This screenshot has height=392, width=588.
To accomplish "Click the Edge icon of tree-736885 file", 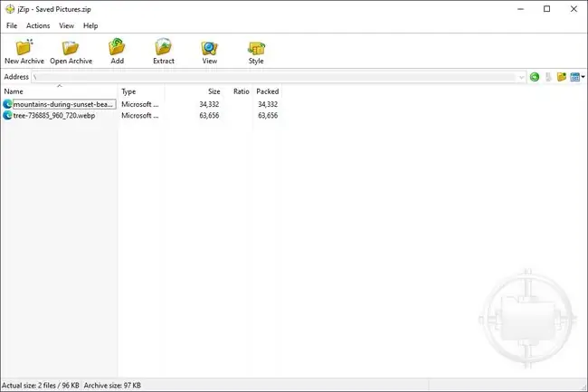I will pyautogui.click(x=7, y=116).
